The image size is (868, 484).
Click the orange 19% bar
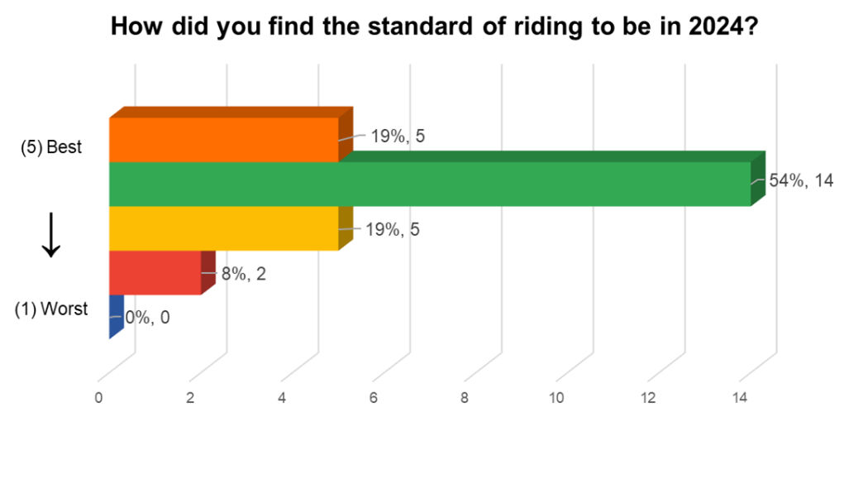231,135
